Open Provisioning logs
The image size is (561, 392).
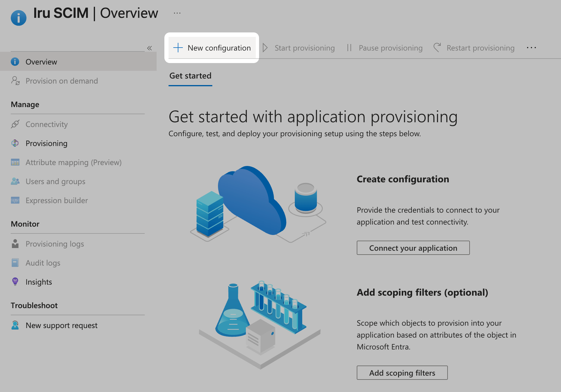tap(55, 244)
